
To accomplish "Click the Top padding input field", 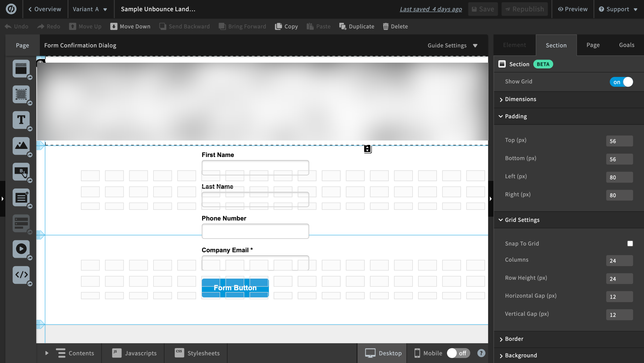I will [x=619, y=141].
